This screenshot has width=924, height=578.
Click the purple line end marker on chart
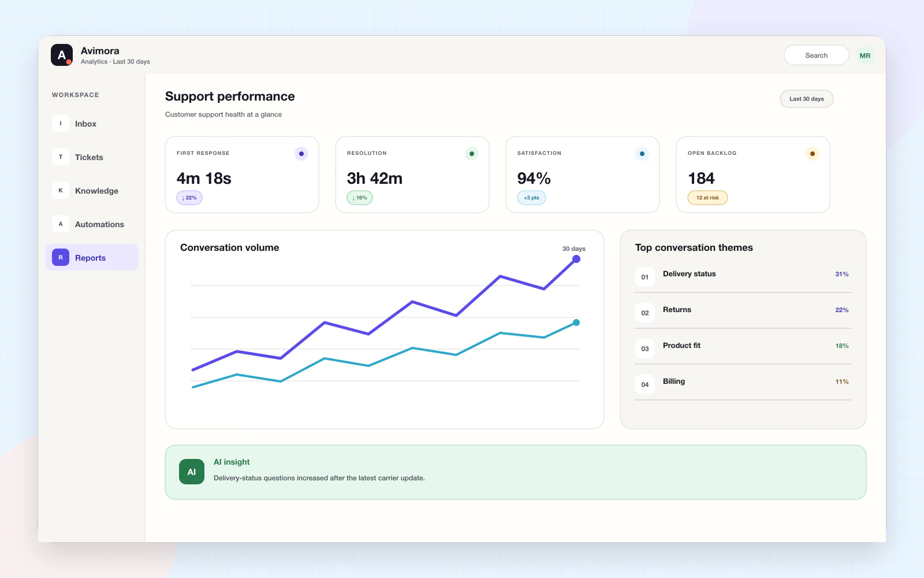(x=576, y=259)
